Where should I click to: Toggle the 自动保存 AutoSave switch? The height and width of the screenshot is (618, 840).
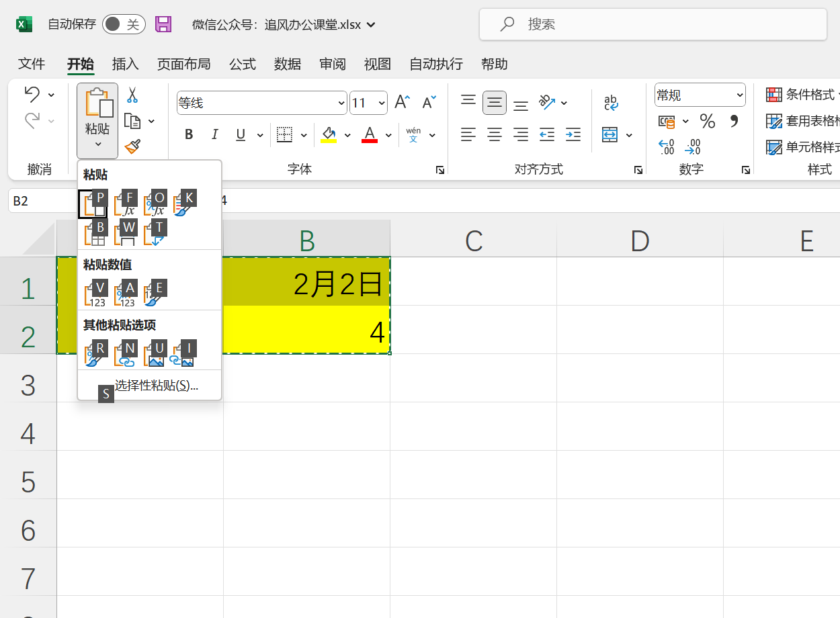pos(124,24)
